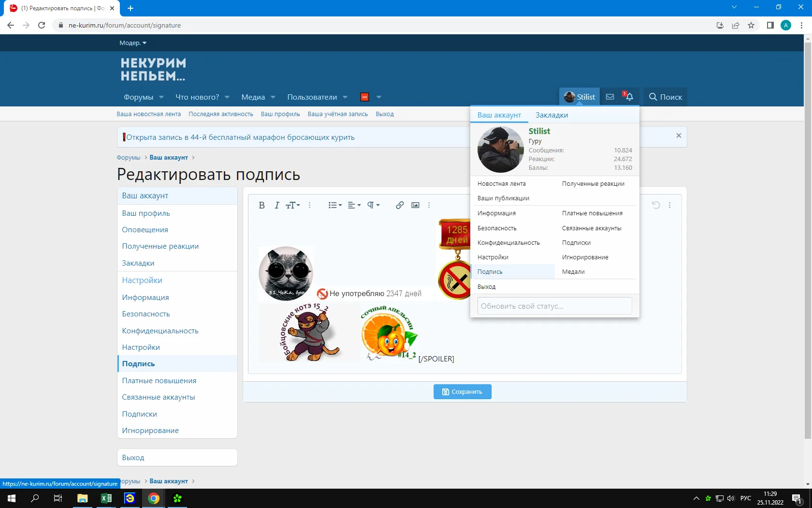812x508 pixels.
Task: Open Chrome profile avatar A
Action: (x=786, y=25)
